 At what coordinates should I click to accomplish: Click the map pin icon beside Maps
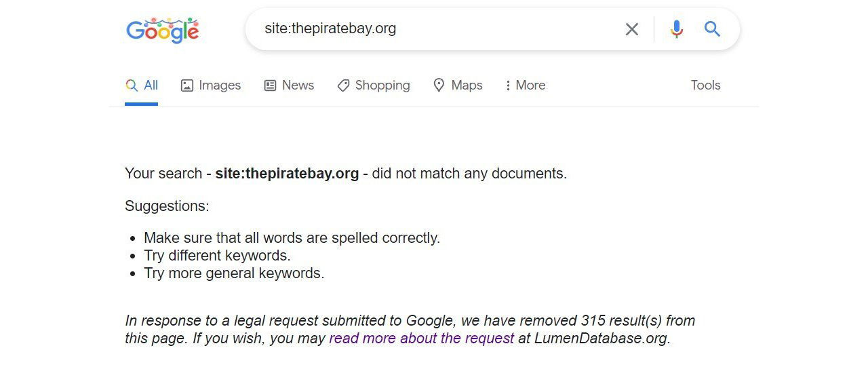(x=439, y=85)
